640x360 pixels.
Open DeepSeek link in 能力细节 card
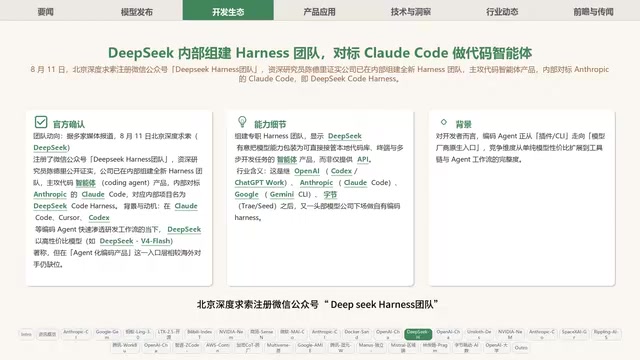click(x=345, y=136)
